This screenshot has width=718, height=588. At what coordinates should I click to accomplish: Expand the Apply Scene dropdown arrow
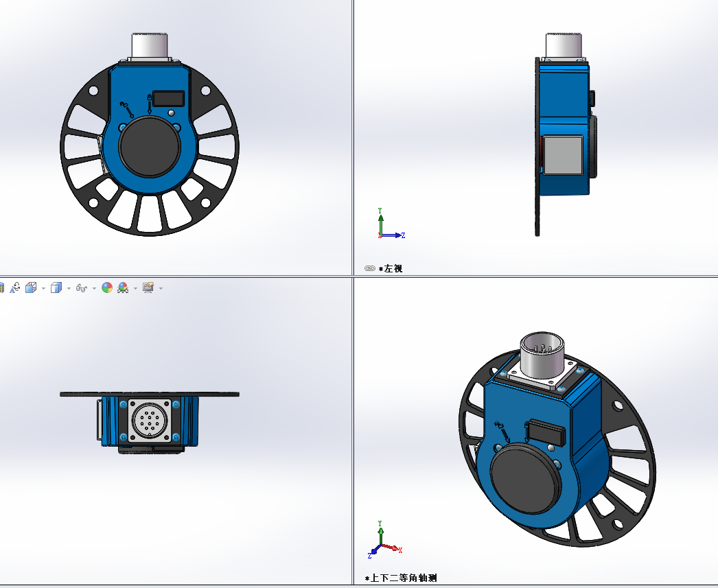(x=135, y=288)
